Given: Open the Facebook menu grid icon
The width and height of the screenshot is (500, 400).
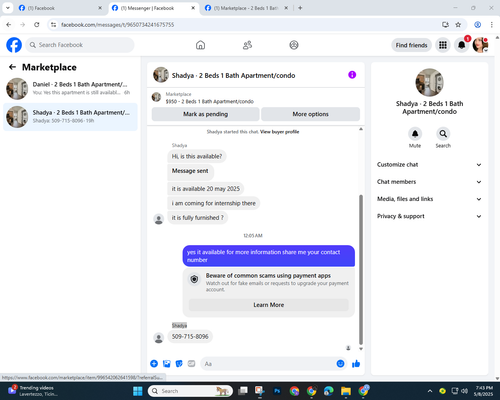Looking at the screenshot, I should tap(443, 45).
